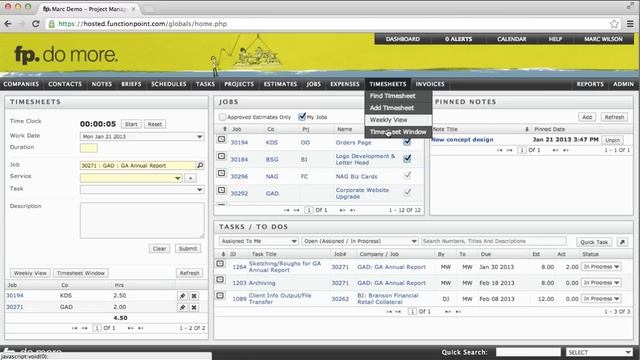Delete the 30271 timesheet entry
640x360 pixels.
pyautogui.click(x=194, y=307)
